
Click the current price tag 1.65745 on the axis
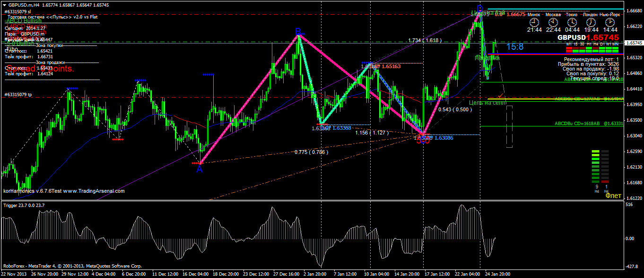click(634, 43)
